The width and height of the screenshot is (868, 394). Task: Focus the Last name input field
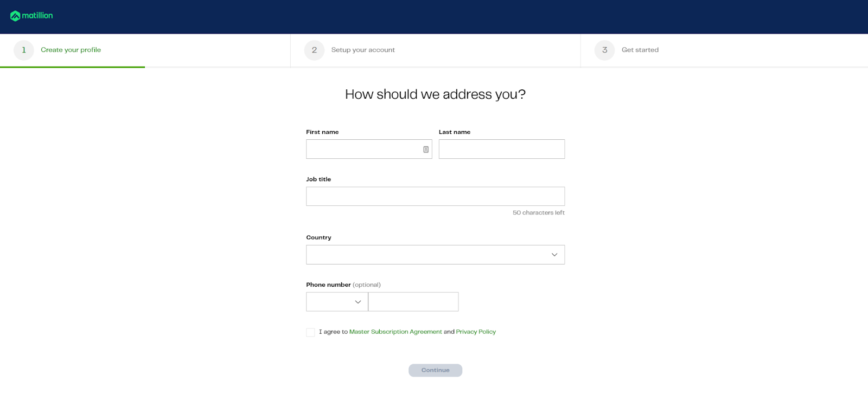tap(502, 149)
